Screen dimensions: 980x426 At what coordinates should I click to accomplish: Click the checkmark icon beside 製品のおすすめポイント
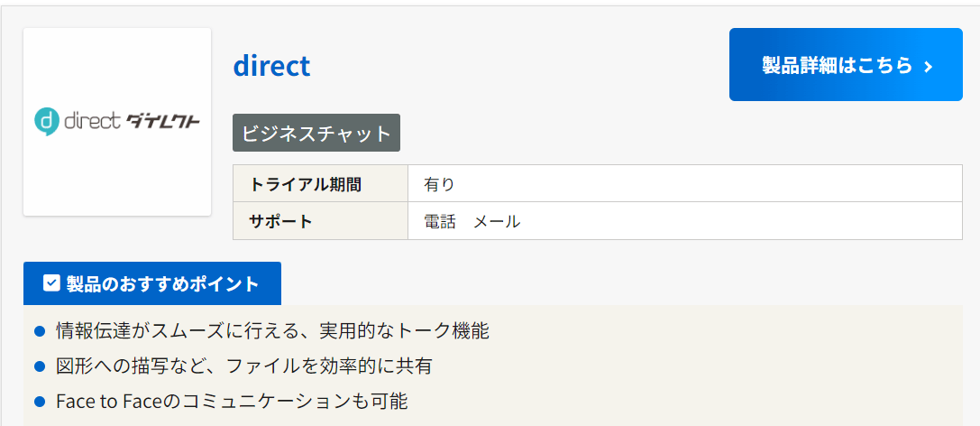click(51, 283)
